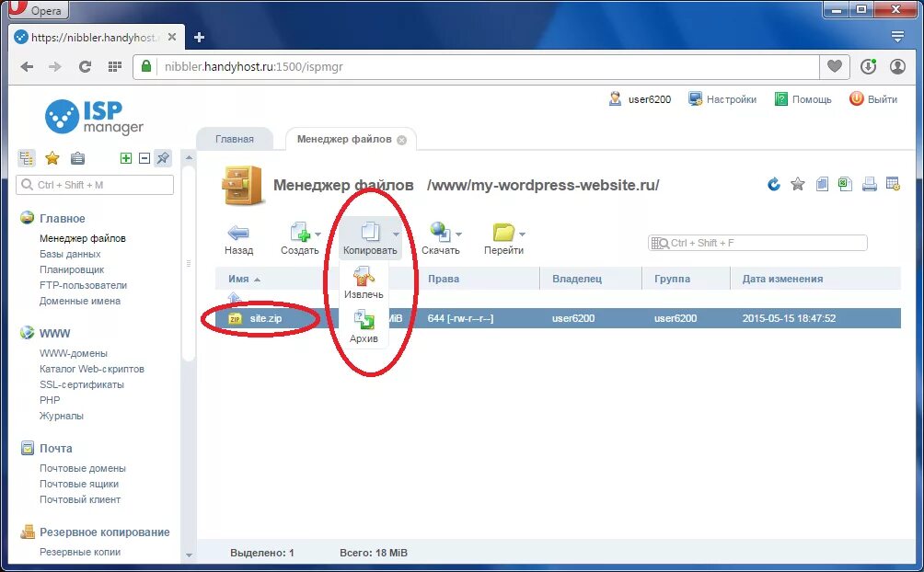Click the file list filter search field
924x572 pixels.
pyautogui.click(x=757, y=243)
